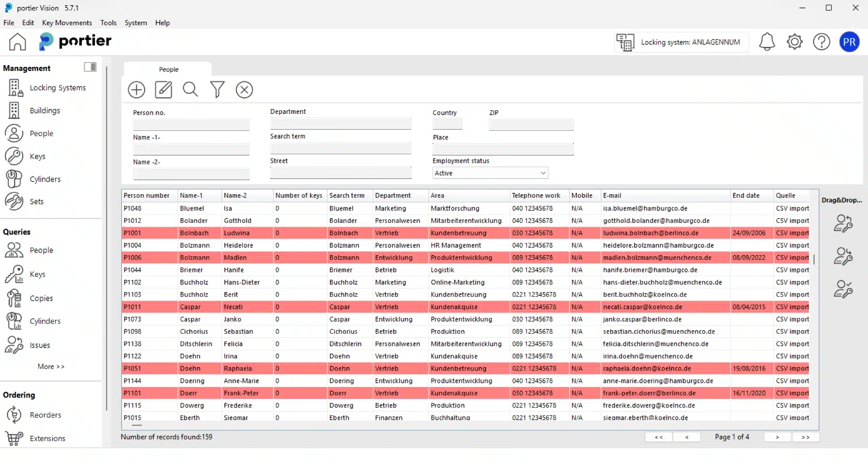Image resolution: width=868 pixels, height=464 pixels.
Task: Go to previous page with < button
Action: [x=687, y=437]
